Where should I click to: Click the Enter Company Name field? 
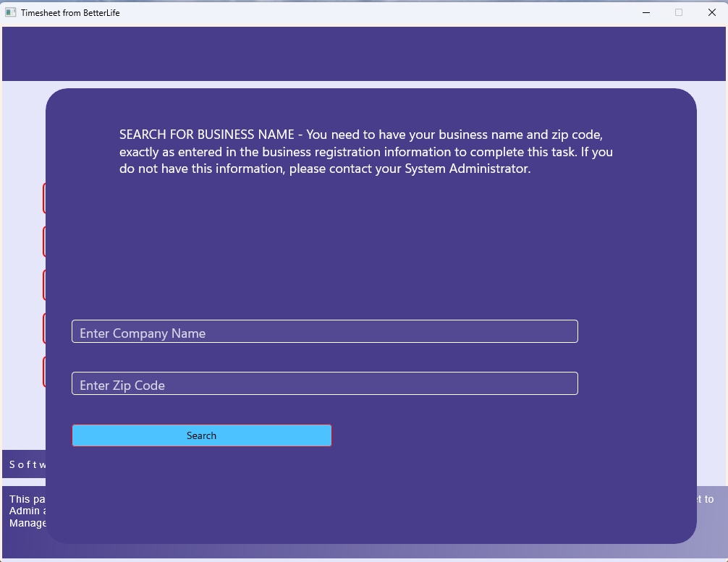click(x=324, y=332)
